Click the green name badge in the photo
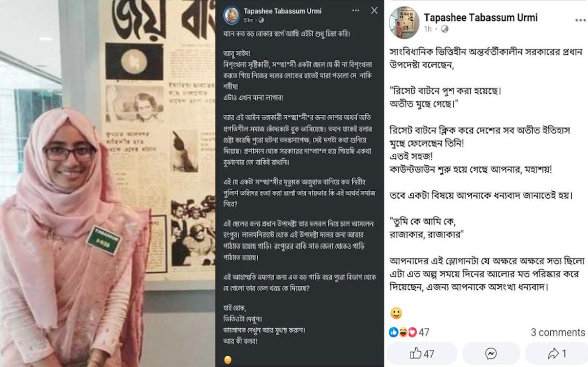This screenshot has height=367, width=588. [104, 240]
